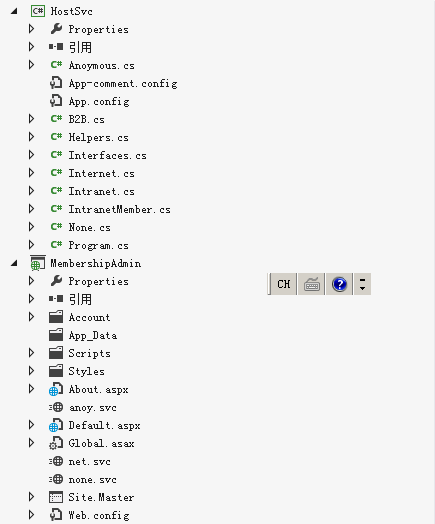
Task: Collapse the MembershipAdmin project node
Action: [14, 264]
